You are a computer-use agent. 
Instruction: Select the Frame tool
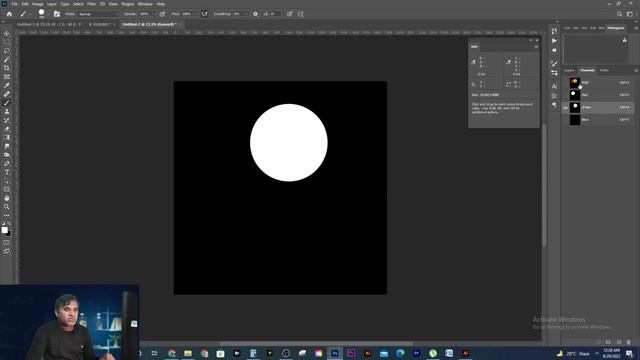click(7, 77)
